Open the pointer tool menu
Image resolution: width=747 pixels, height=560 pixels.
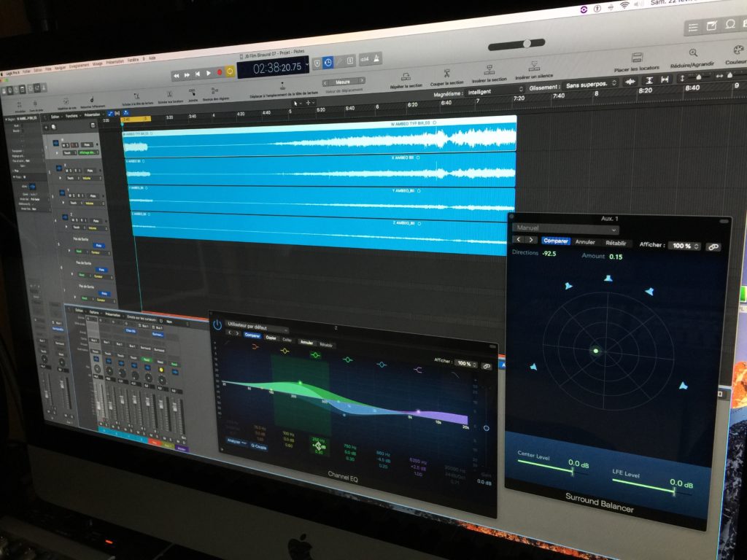[x=296, y=103]
